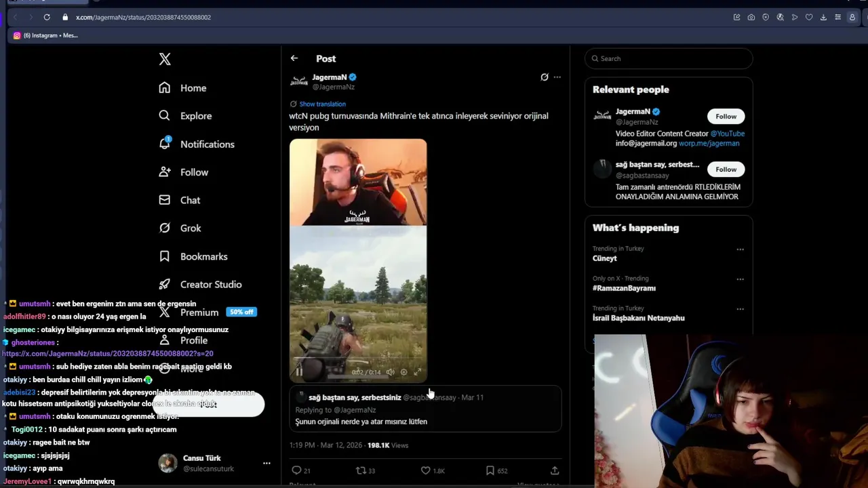Click the browser send-arrow toolbar icon
This screenshot has width=868, height=488.
click(x=795, y=17)
